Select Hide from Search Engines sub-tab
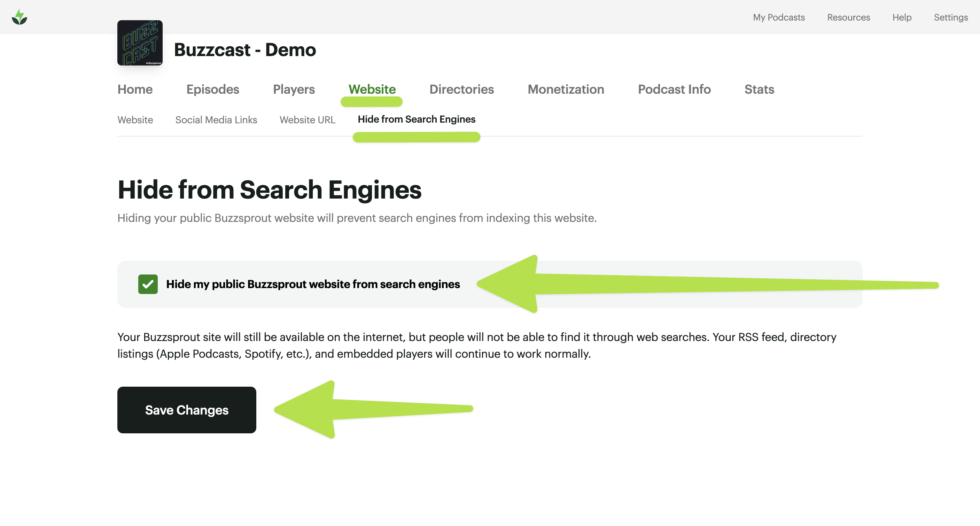This screenshot has height=526, width=980. click(x=416, y=119)
